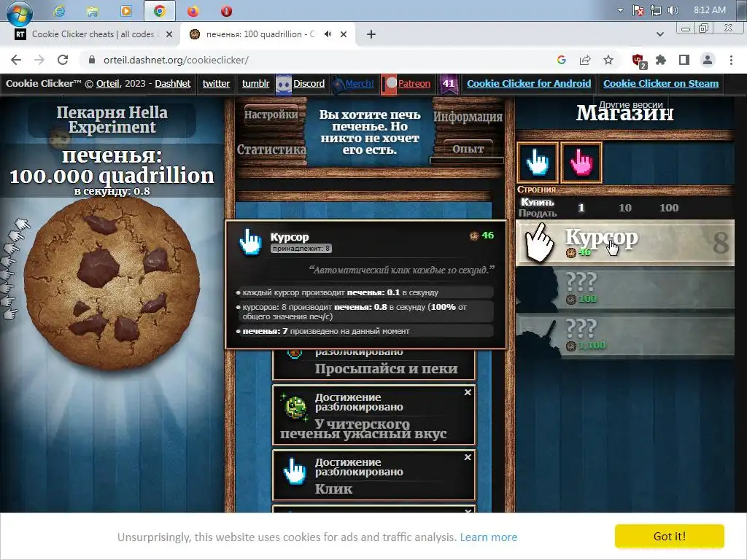The image size is (747, 560).
Task: Buy the pink cursor upgrade in store
Action: [581, 163]
